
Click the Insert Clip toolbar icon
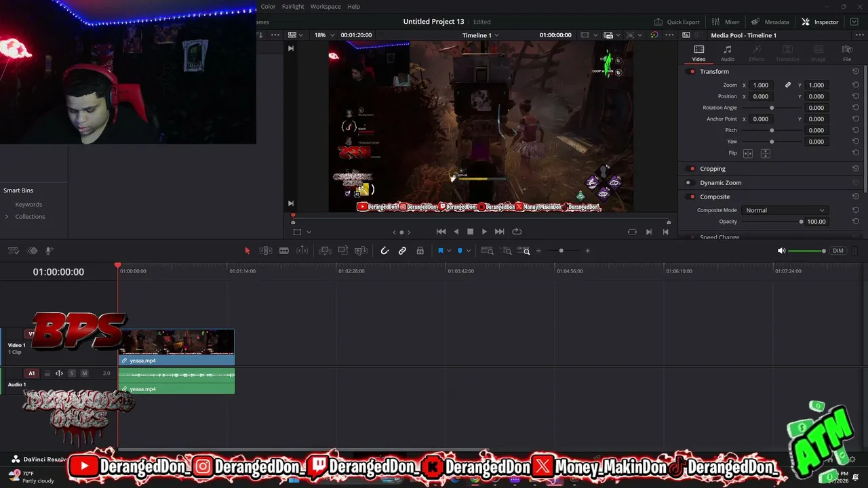coord(325,251)
